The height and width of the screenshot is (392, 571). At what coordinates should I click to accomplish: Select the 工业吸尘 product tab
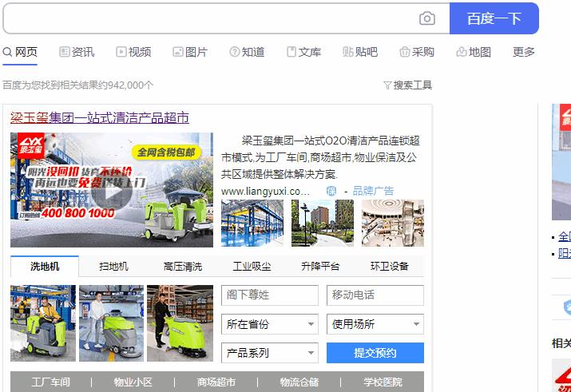click(252, 267)
